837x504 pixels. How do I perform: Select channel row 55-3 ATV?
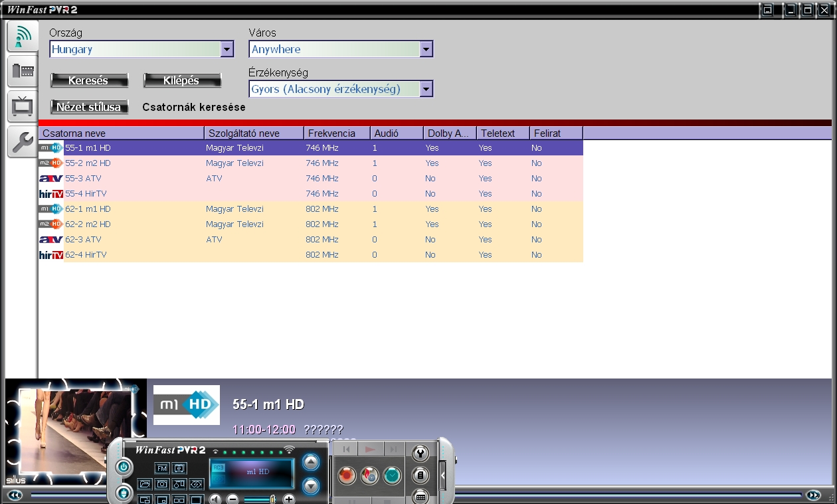[311, 178]
